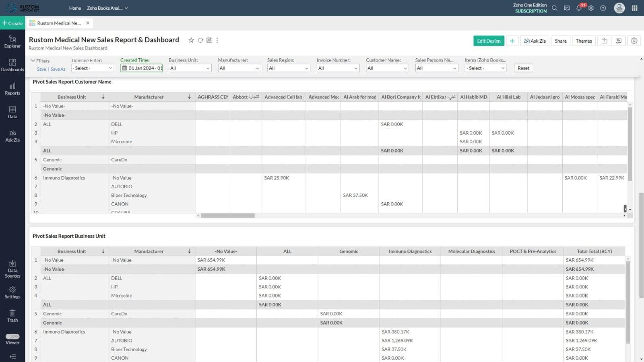
Task: Click the Molecular Diagnostics column header
Action: [471, 251]
